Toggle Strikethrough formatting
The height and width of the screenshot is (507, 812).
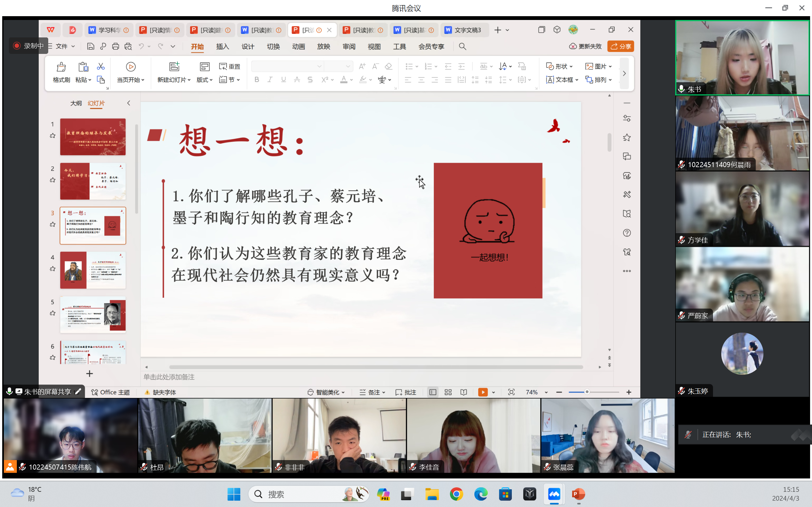[297, 80]
